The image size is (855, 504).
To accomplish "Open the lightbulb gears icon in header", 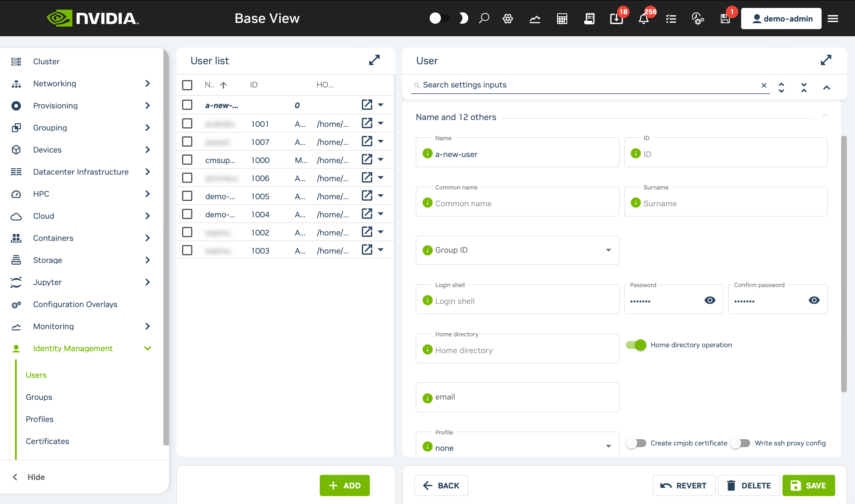I will tap(698, 19).
